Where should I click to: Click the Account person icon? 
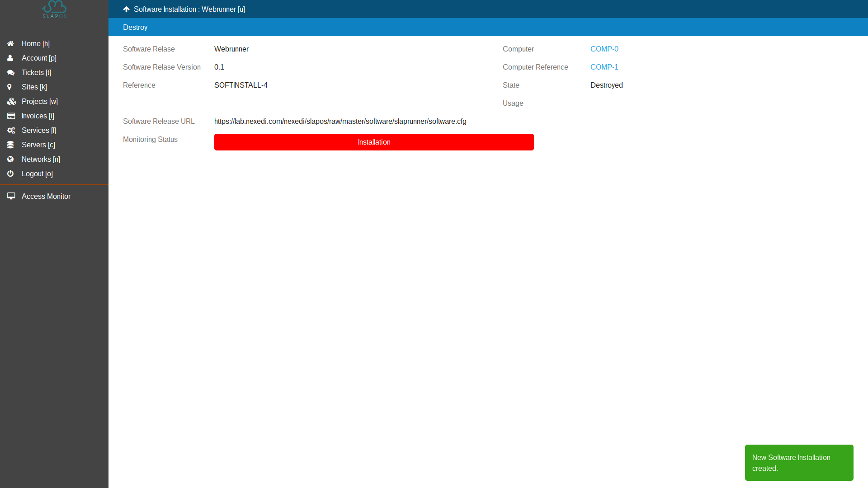(10, 58)
